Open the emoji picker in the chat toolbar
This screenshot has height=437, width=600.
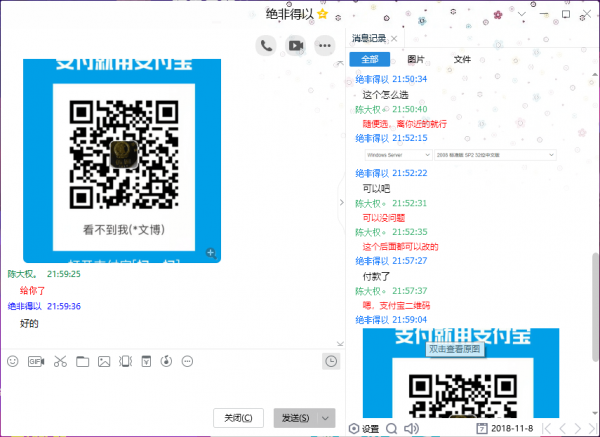13,361
